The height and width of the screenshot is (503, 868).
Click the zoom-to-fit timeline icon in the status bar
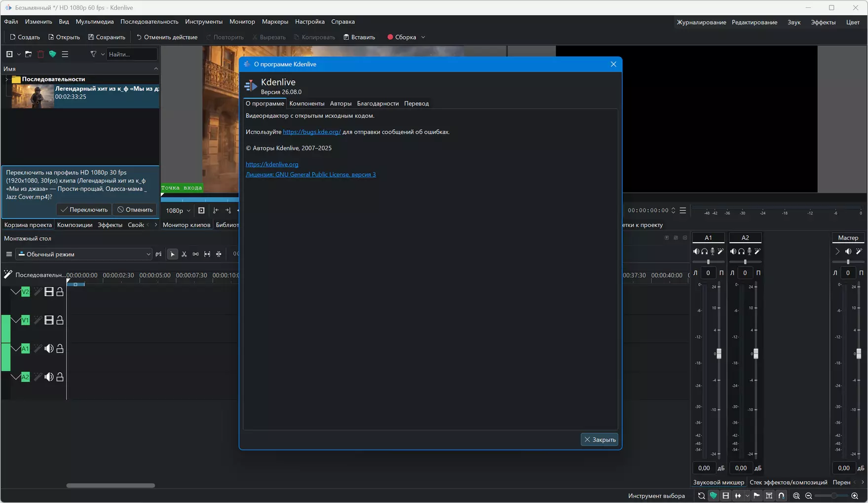796,496
